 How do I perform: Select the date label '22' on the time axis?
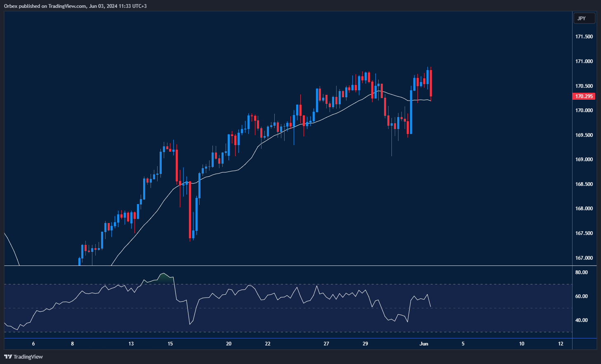(268, 344)
